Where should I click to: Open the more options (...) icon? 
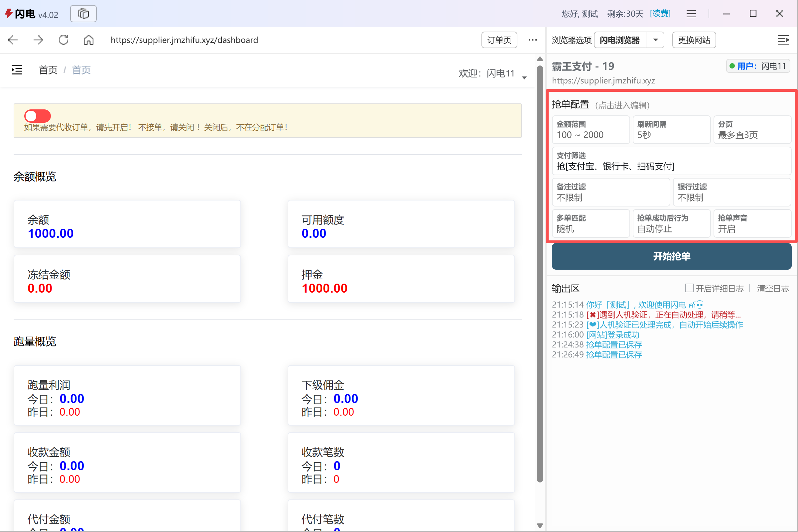[532, 40]
